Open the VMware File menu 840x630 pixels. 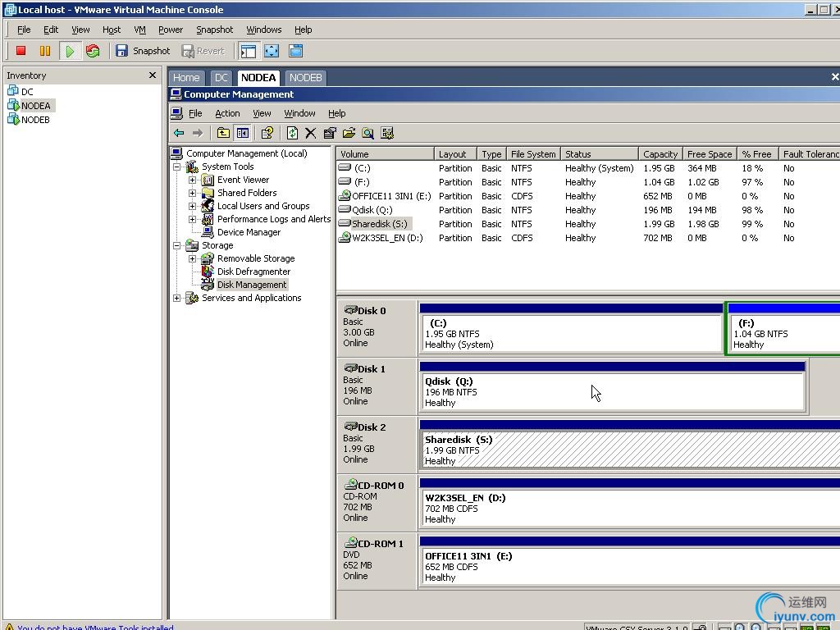[x=24, y=30]
